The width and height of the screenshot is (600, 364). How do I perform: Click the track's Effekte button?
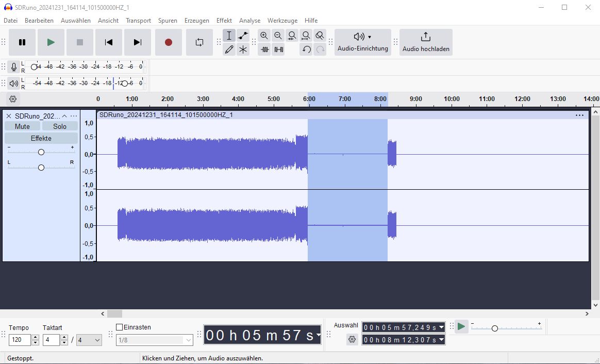click(x=41, y=138)
